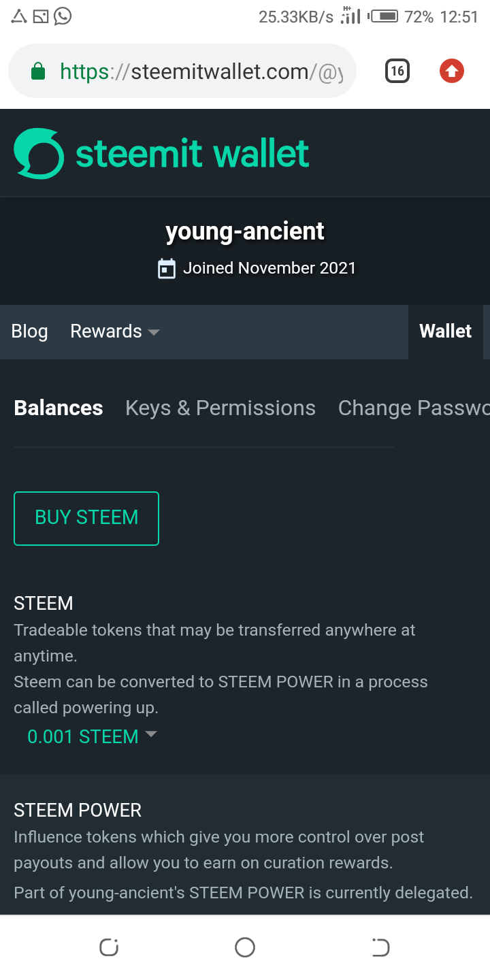Screen dimensions: 490x980
Task: Tap the WhatsApp notification icon in status bar
Action: 63,16
